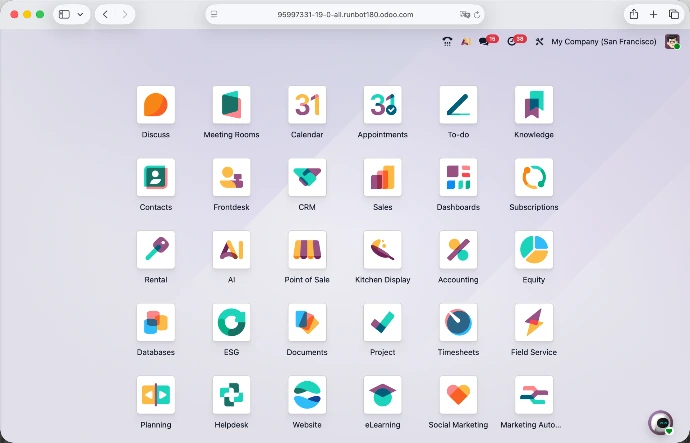Click the Safari Share button
This screenshot has height=443, width=690.
point(633,14)
